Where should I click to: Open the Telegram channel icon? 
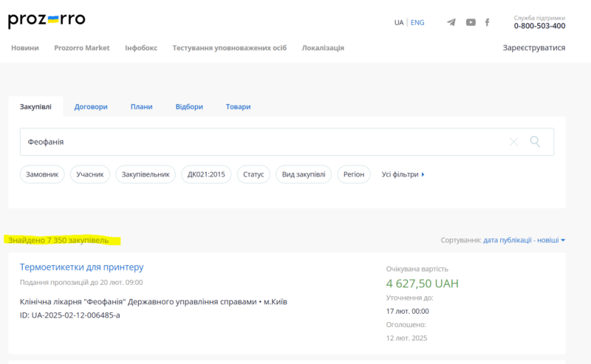point(451,22)
